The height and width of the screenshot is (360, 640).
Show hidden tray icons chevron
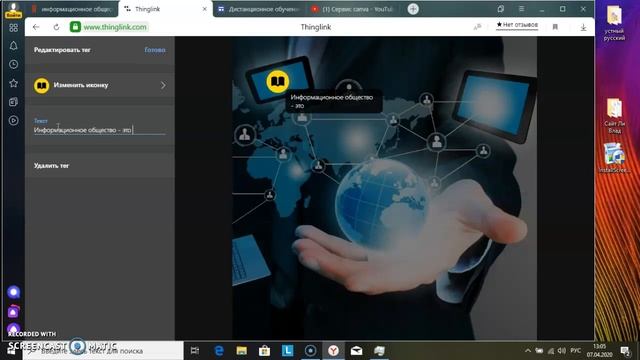pyautogui.click(x=528, y=351)
